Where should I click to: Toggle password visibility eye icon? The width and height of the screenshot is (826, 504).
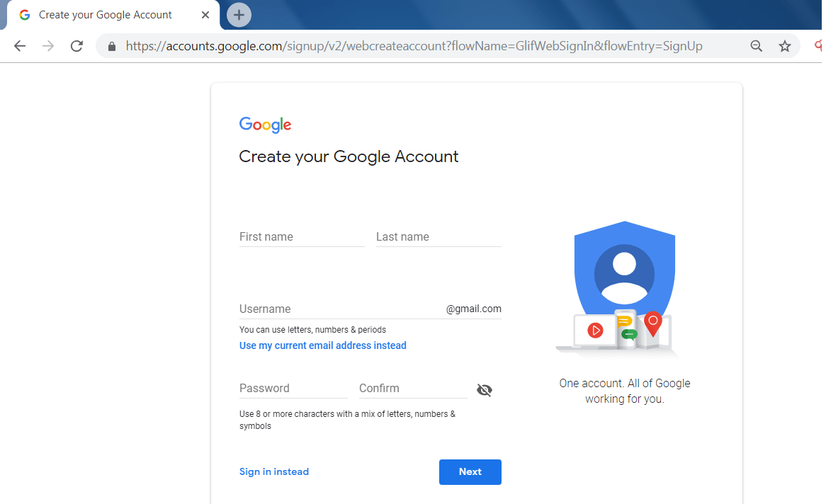(485, 390)
